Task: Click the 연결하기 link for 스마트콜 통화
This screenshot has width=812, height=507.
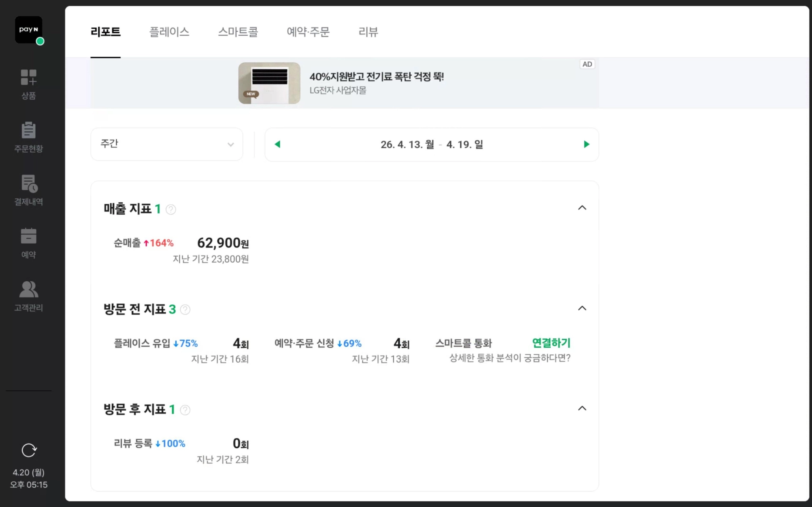Action: coord(551,343)
